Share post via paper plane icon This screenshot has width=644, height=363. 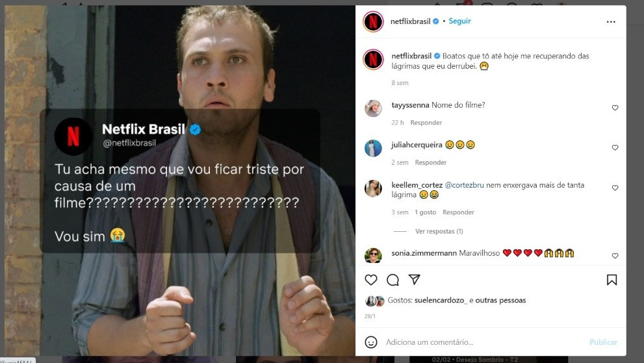point(415,280)
